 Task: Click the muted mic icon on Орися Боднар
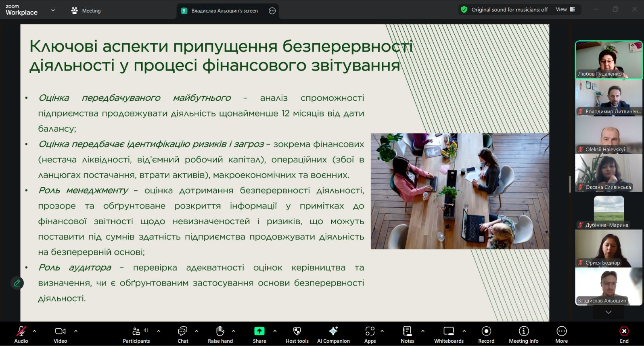tap(581, 263)
